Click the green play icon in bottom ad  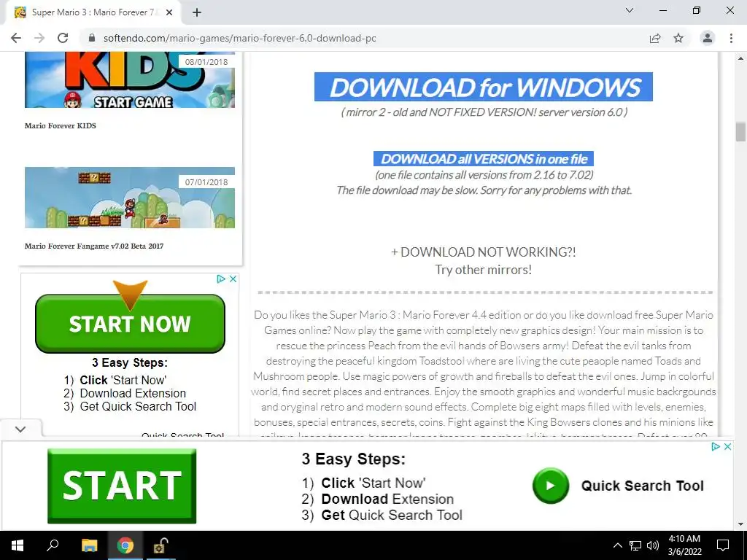[x=551, y=486]
